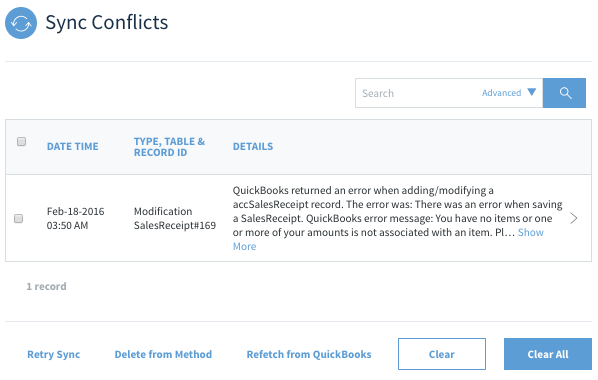The height and width of the screenshot is (380, 598).
Task: Tick the select-all checkbox in header
Action: pyautogui.click(x=21, y=142)
